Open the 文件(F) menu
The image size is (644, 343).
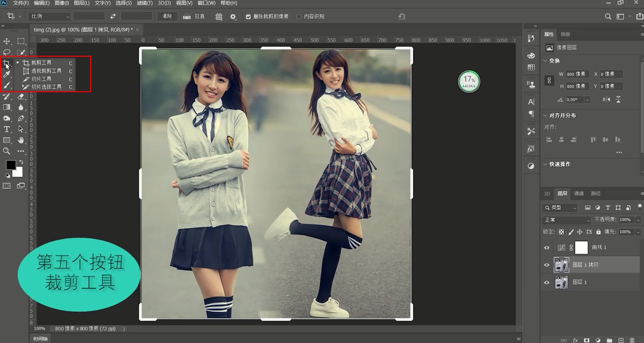click(x=21, y=3)
